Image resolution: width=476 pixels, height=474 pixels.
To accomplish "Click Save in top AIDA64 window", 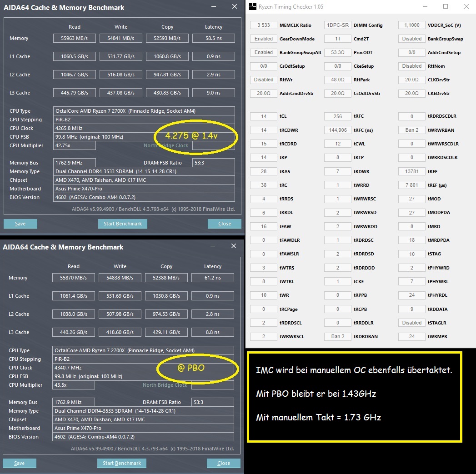I will click(20, 224).
